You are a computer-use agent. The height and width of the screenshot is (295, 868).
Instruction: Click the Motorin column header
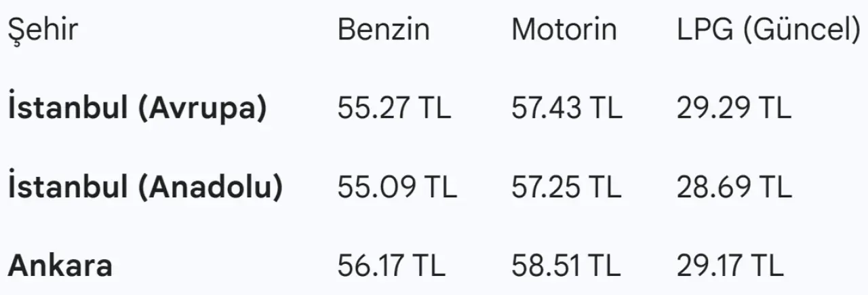564,30
